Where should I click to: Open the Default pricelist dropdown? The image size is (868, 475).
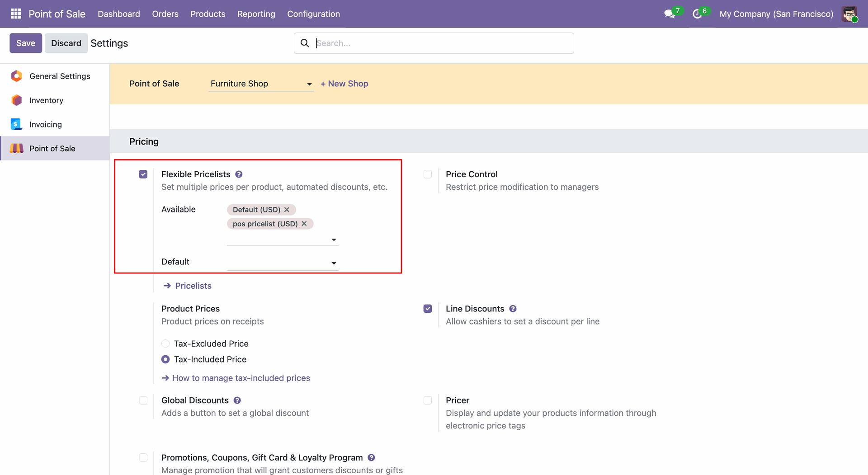334,263
